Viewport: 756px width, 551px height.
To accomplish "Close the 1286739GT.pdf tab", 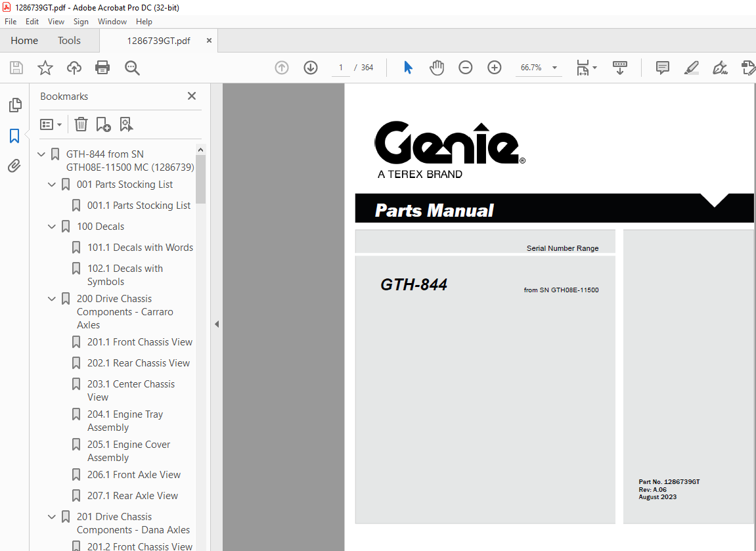I will 209,41.
